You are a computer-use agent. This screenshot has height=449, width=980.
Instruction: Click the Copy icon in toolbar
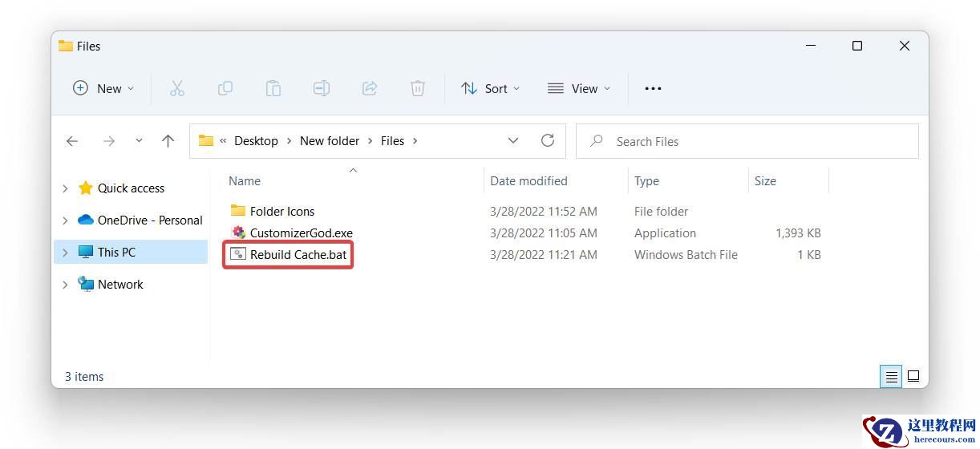pyautogui.click(x=225, y=88)
